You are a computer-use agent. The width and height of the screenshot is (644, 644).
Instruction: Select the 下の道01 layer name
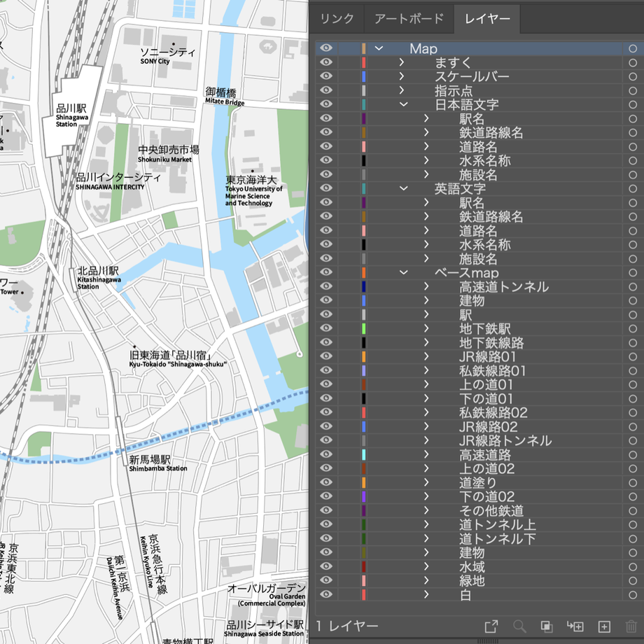[486, 399]
